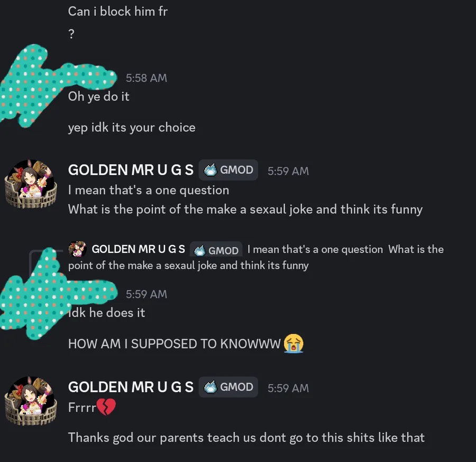The image size is (476, 462).
Task: Click the 5:58 AM timestamp
Action: pos(147,78)
